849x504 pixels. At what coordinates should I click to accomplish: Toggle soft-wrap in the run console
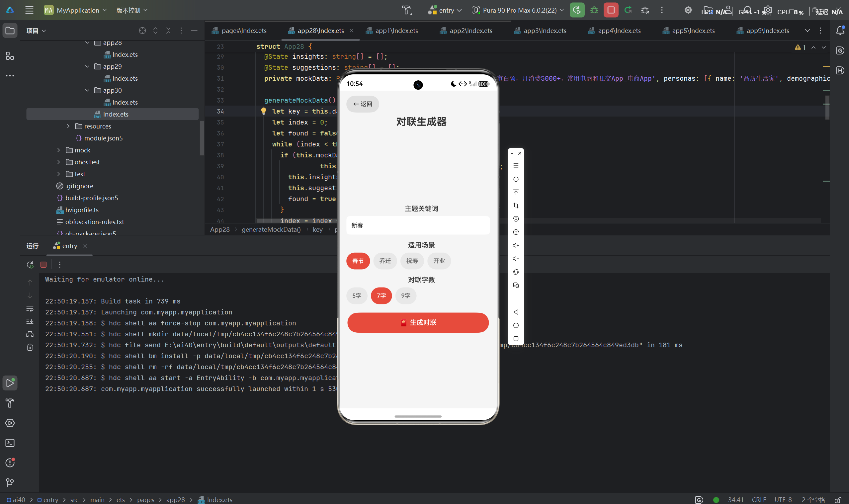click(30, 309)
